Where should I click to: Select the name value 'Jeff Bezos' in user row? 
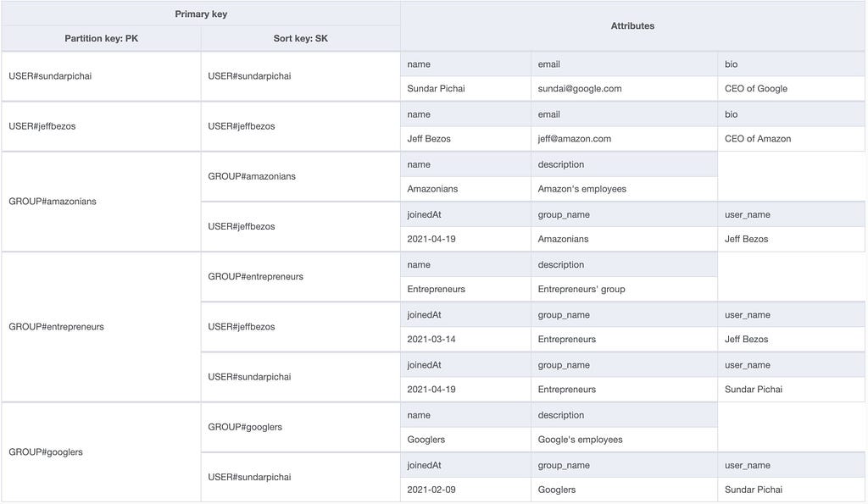465,139
